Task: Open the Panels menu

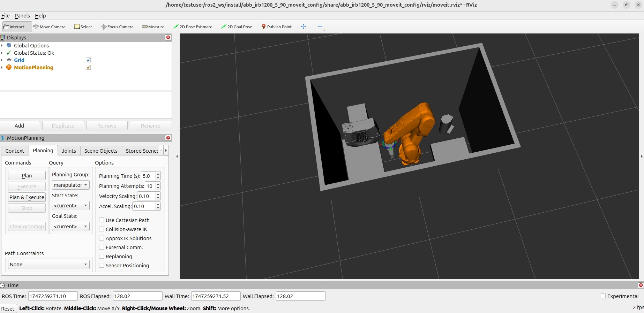Action: [22, 16]
